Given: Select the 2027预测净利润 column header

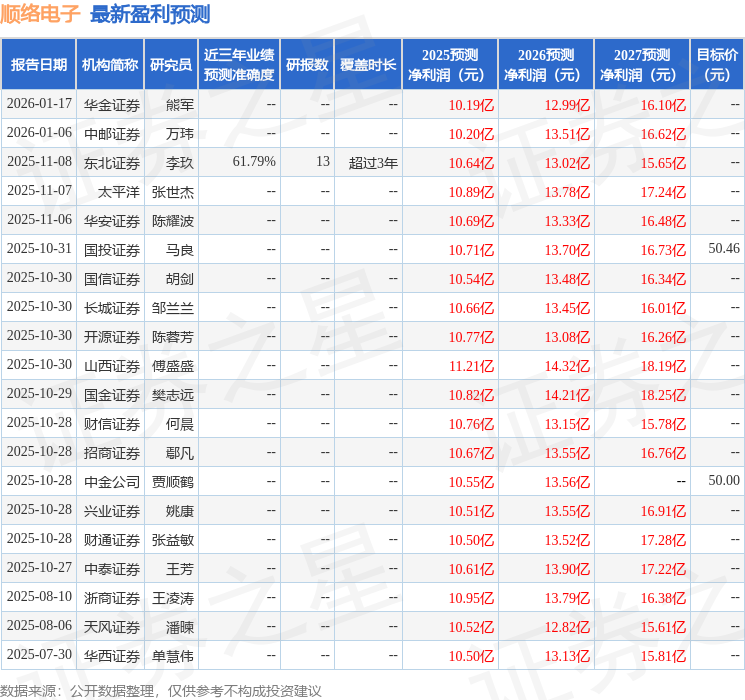Looking at the screenshot, I should [641, 65].
